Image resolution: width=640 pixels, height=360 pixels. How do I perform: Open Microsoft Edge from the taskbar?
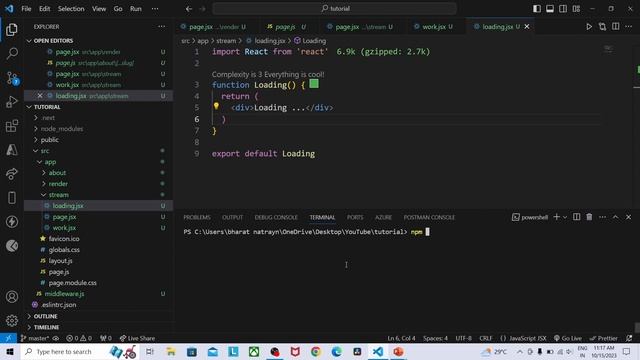point(336,351)
